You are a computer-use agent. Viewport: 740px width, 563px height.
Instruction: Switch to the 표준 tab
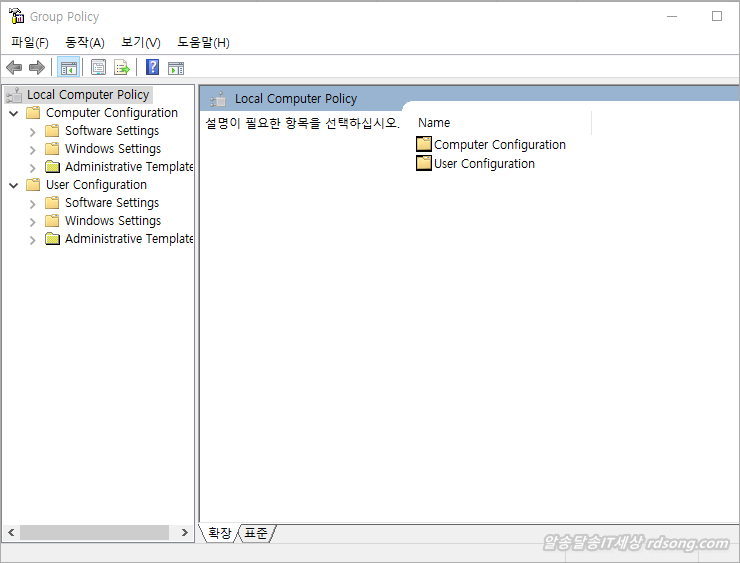pyautogui.click(x=256, y=533)
